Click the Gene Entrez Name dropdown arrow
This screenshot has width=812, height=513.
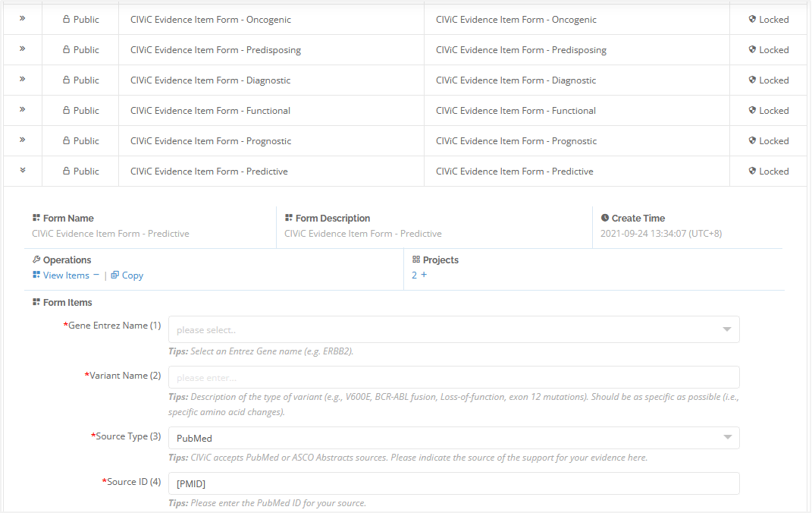click(727, 329)
